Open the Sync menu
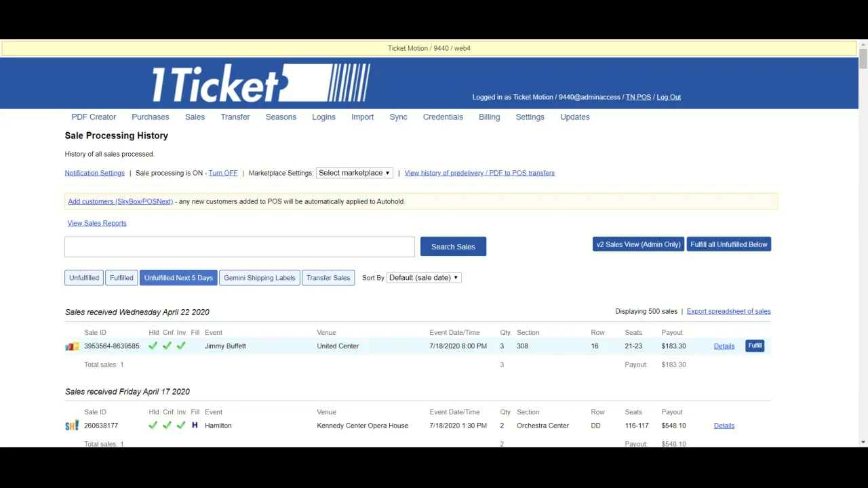Viewport: 868px width, 488px height. pos(398,117)
